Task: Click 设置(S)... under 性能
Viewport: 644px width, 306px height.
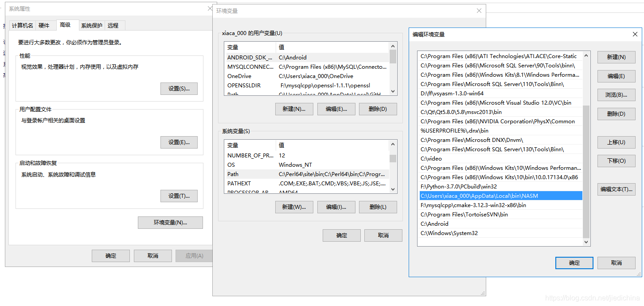Action: (x=179, y=89)
